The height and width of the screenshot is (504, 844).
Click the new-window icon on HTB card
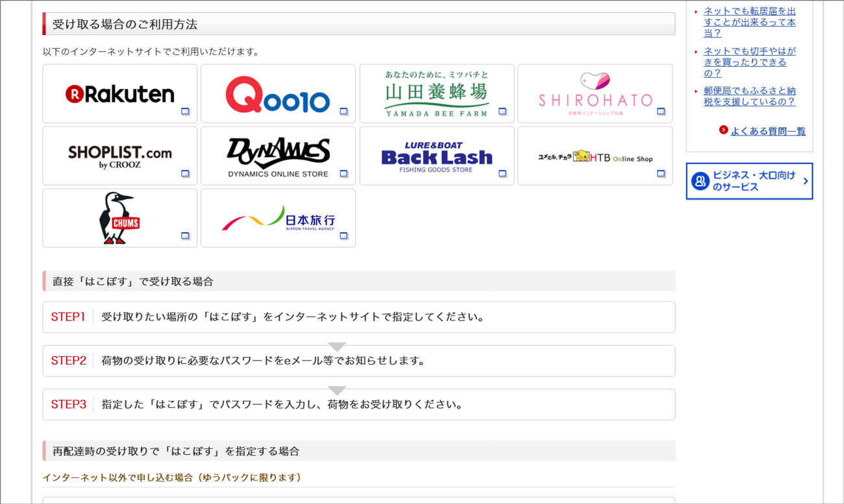pyautogui.click(x=661, y=174)
